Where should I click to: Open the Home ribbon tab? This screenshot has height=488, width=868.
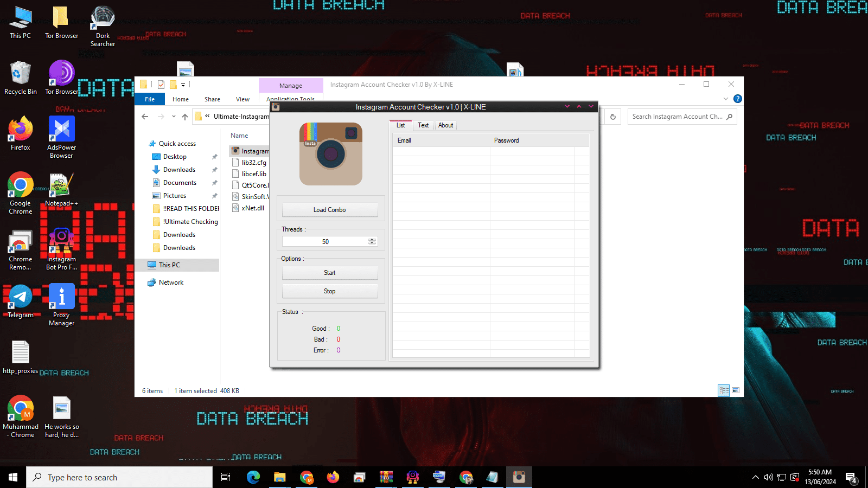click(x=181, y=99)
